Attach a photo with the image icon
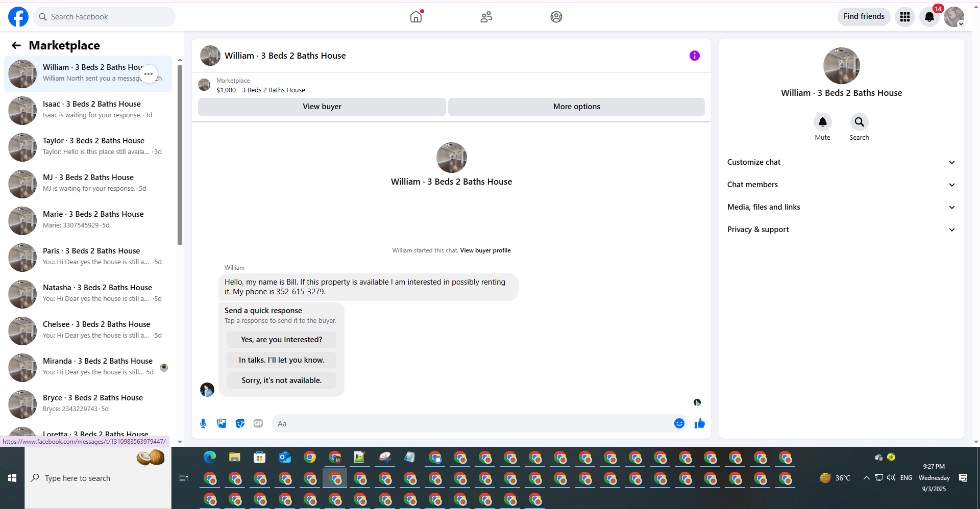This screenshot has width=980, height=509. [222, 423]
